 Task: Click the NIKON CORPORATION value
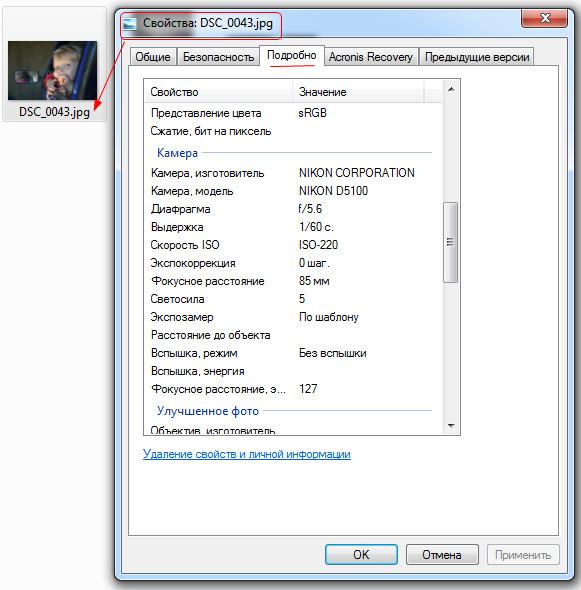pos(357,173)
